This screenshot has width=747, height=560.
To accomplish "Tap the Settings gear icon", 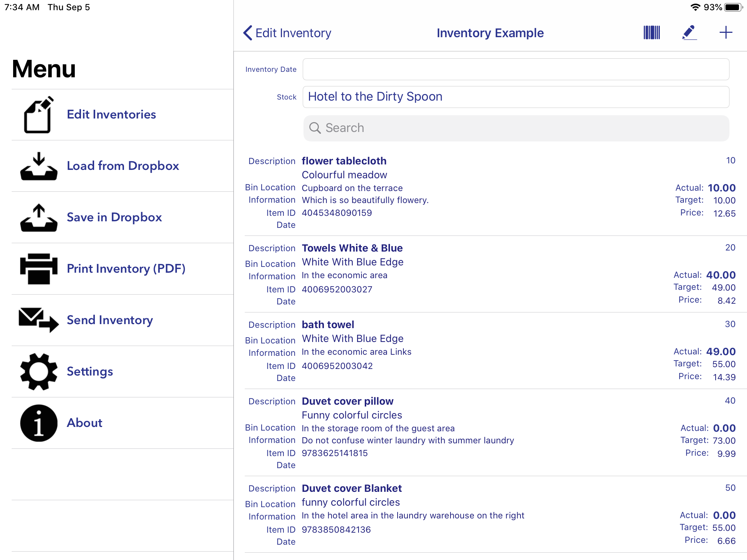I will pos(38,372).
